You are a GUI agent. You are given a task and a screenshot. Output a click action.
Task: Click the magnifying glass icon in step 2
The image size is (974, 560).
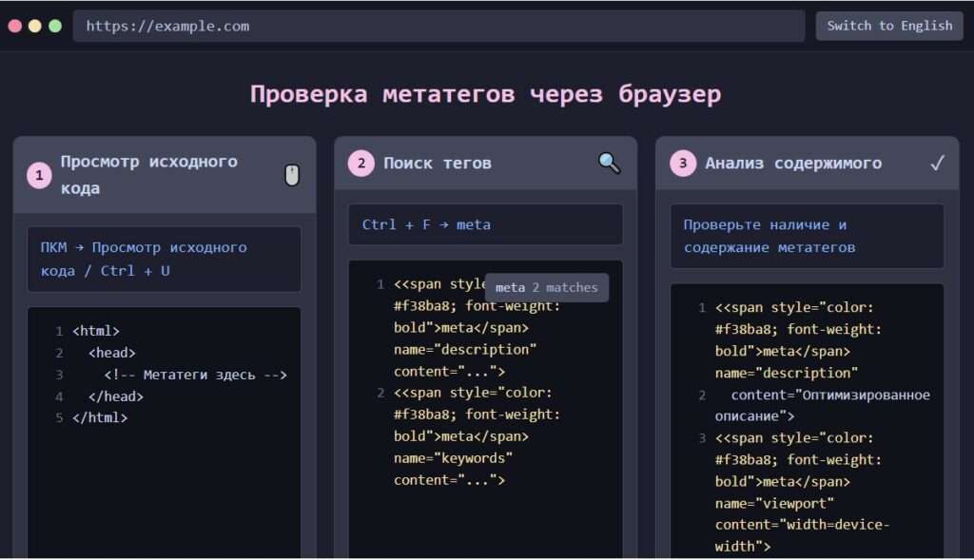click(x=609, y=164)
